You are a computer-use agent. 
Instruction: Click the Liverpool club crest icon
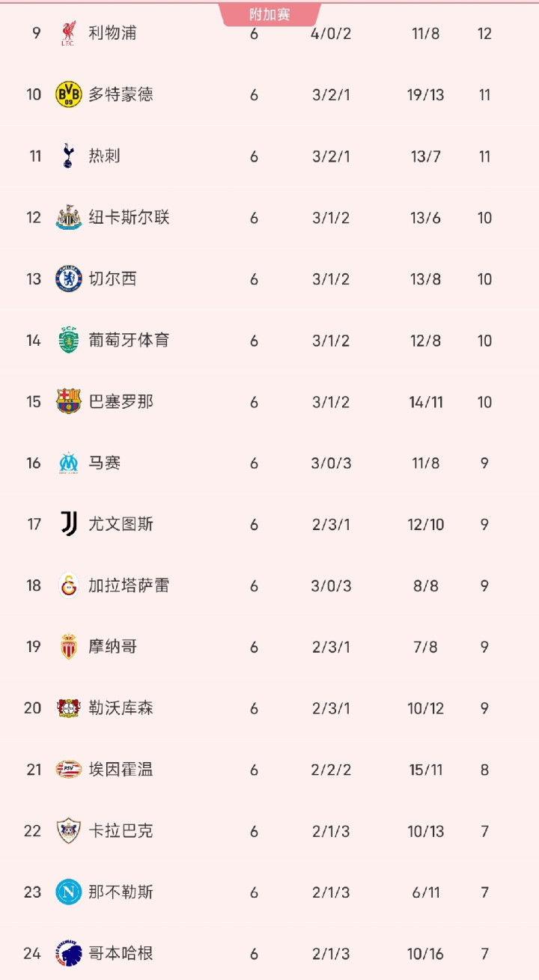(68, 34)
